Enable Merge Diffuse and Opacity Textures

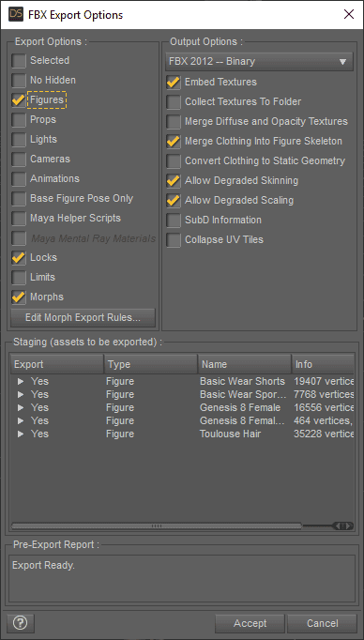[174, 122]
